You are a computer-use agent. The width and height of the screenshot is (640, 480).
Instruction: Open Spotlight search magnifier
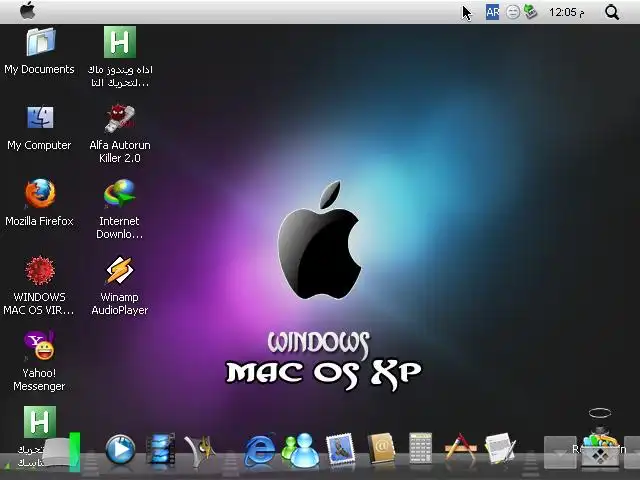click(x=611, y=12)
